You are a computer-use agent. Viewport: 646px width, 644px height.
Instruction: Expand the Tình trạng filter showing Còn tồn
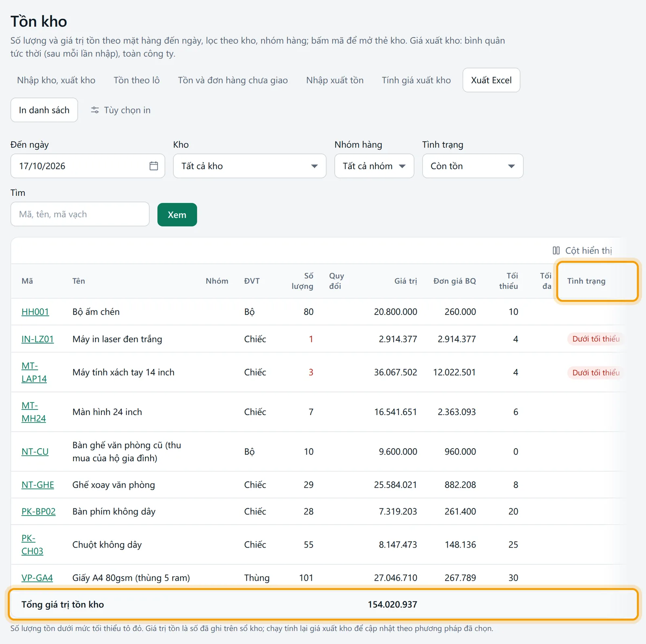pos(473,166)
